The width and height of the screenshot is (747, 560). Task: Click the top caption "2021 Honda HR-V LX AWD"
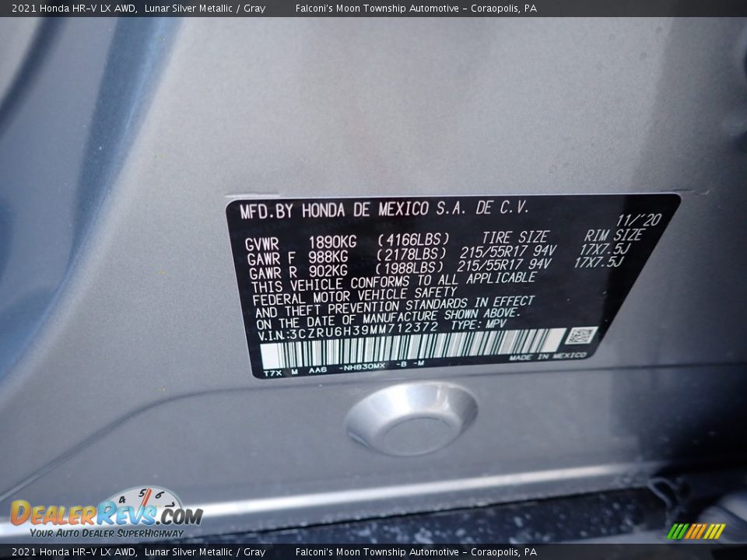(x=73, y=8)
